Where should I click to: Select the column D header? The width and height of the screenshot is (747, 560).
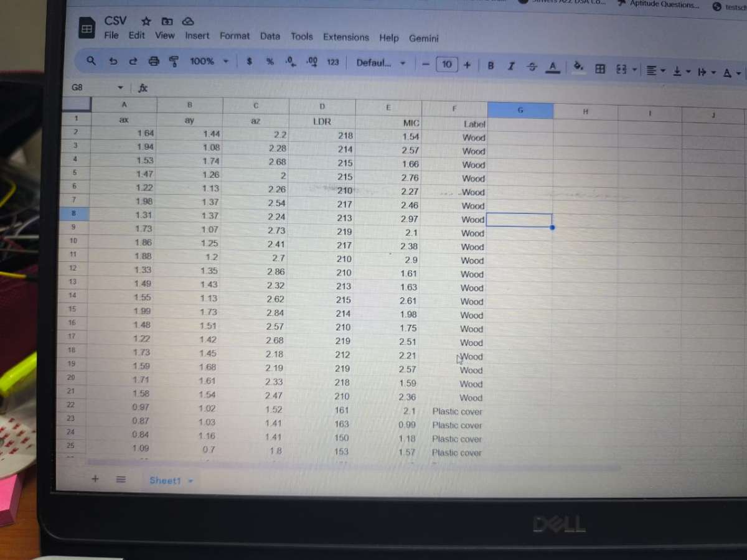tap(322, 106)
